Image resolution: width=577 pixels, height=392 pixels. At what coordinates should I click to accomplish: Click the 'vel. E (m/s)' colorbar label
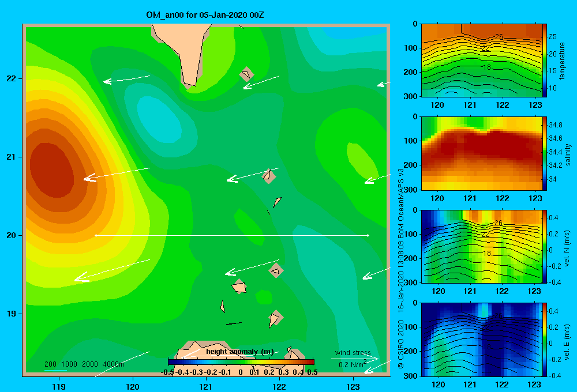pos(567,342)
